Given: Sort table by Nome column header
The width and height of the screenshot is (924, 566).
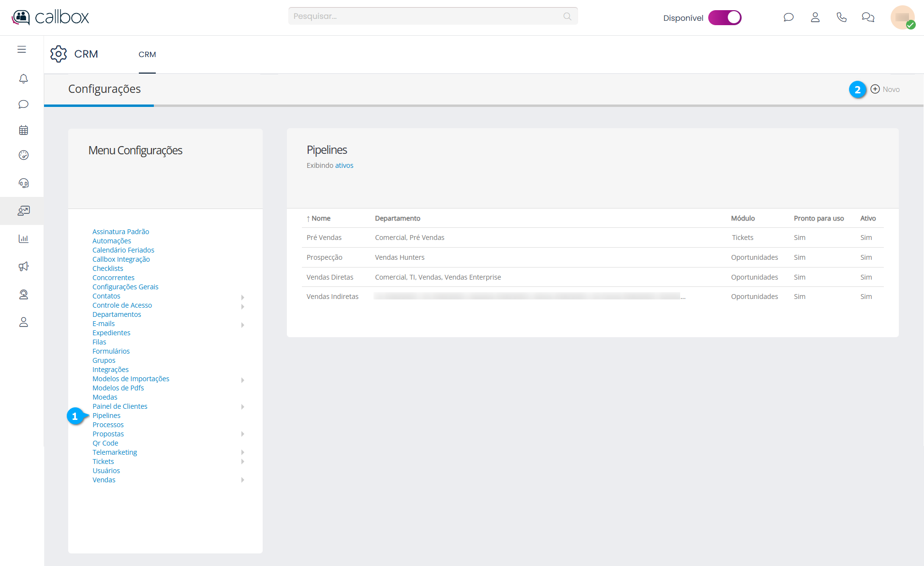Looking at the screenshot, I should [321, 218].
